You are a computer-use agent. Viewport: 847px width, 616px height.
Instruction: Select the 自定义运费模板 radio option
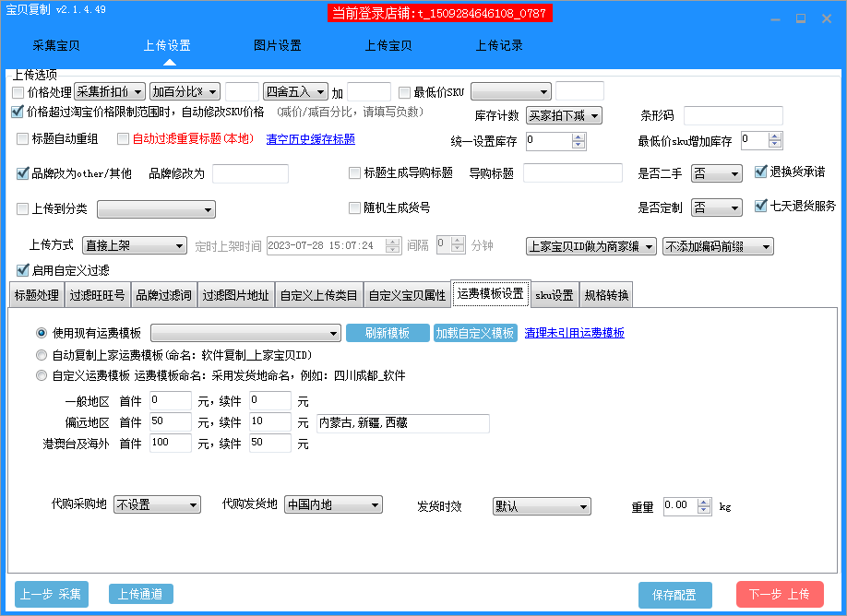[x=41, y=374]
